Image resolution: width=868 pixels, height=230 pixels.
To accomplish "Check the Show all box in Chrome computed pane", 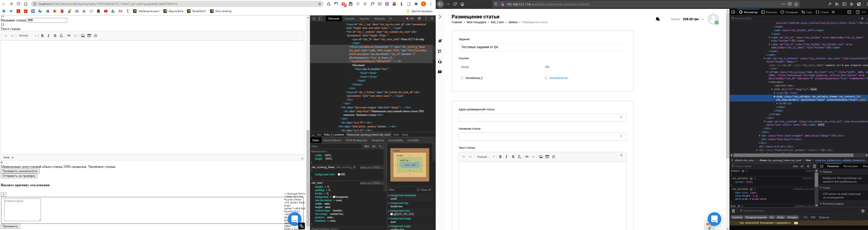I will 418,190.
